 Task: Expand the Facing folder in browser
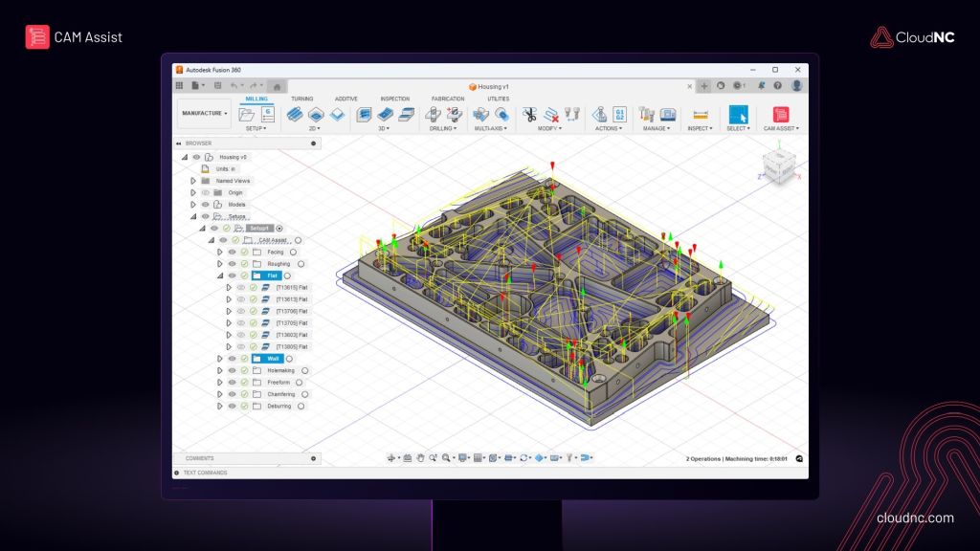(x=219, y=252)
